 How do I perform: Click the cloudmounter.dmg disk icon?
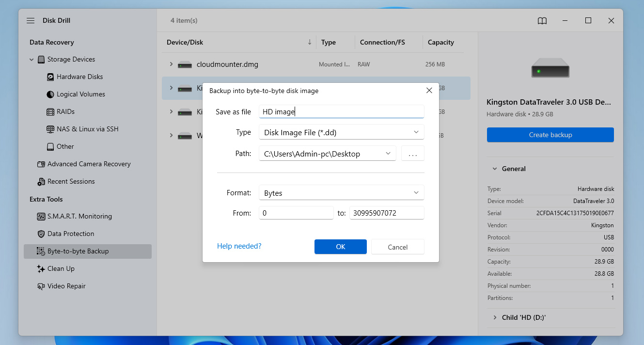185,64
